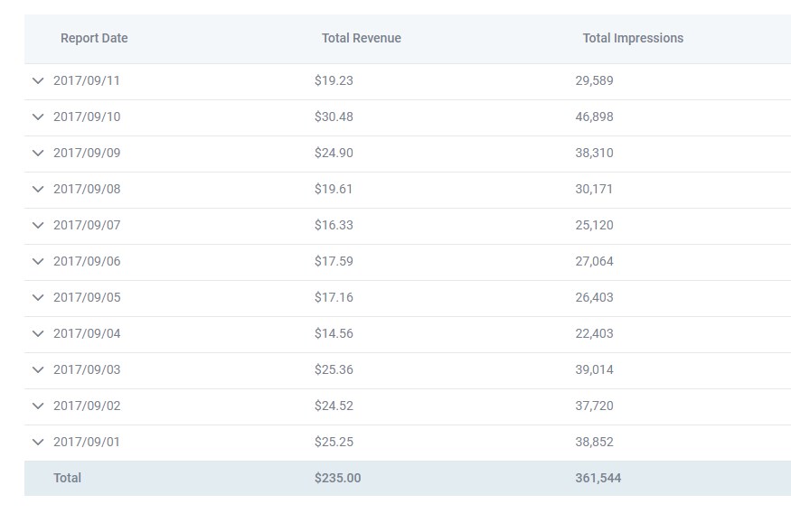Expand the 2017/09/07 row chevron
791x532 pixels.
click(x=38, y=225)
